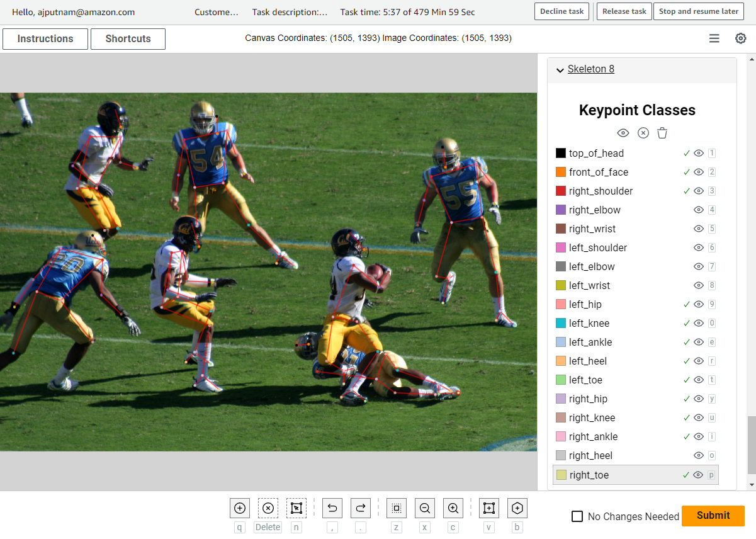Check the No Changes Needed checkbox
This screenshot has height=539, width=756.
(577, 516)
